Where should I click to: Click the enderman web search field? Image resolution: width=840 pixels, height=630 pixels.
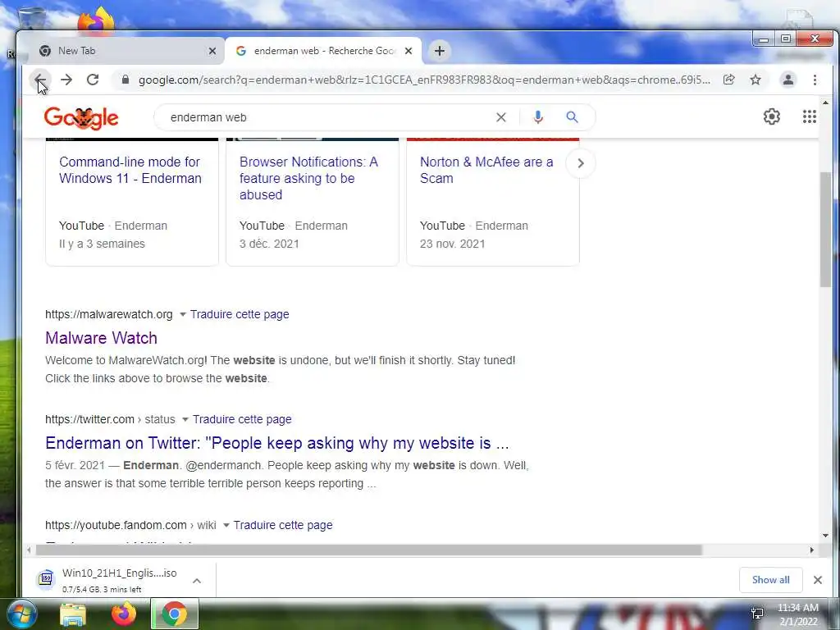click(326, 117)
